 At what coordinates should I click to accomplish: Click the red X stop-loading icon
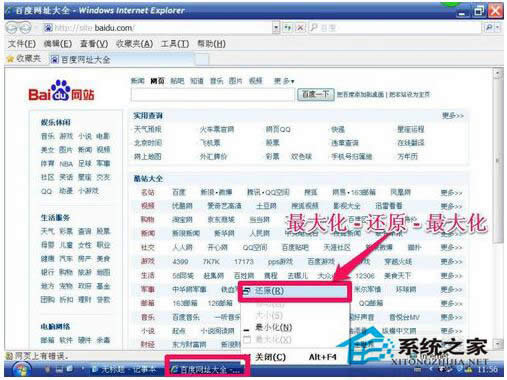[x=300, y=28]
